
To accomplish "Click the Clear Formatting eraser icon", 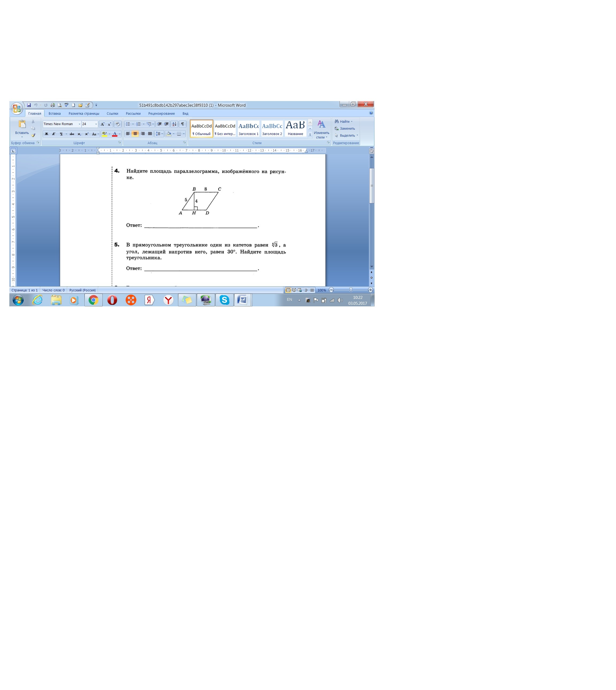I will click(117, 124).
